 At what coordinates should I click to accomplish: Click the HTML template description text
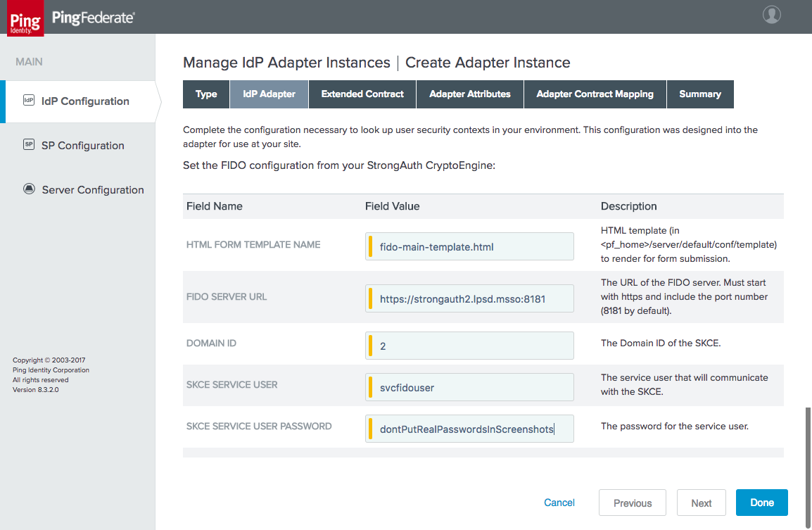(x=689, y=244)
